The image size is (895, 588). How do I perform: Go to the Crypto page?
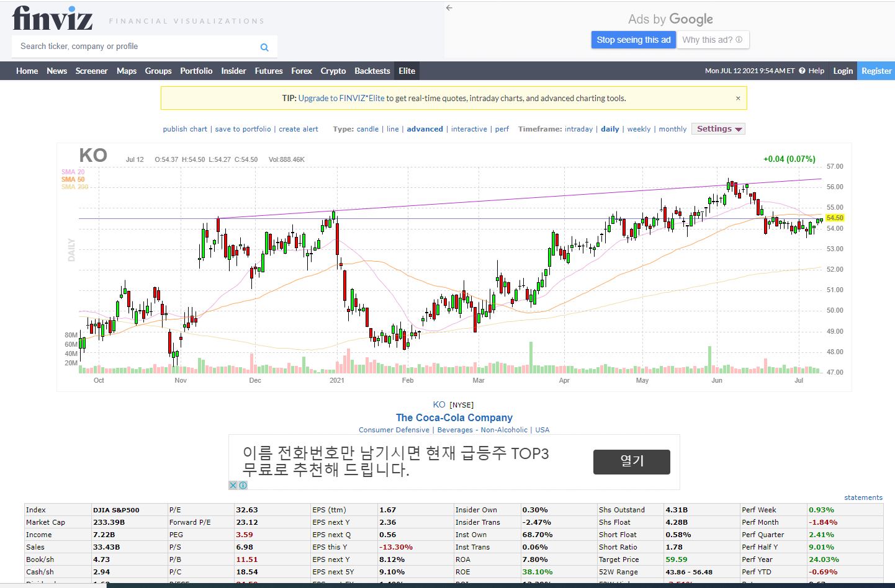[x=333, y=71]
